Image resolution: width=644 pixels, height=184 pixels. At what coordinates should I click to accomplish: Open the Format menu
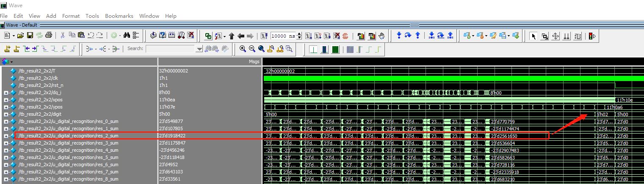[x=71, y=16]
